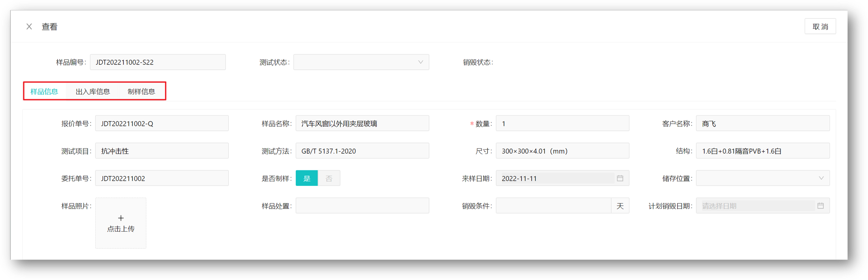Click the X close icon beside 查看
This screenshot has height=280, width=868.
(x=29, y=27)
